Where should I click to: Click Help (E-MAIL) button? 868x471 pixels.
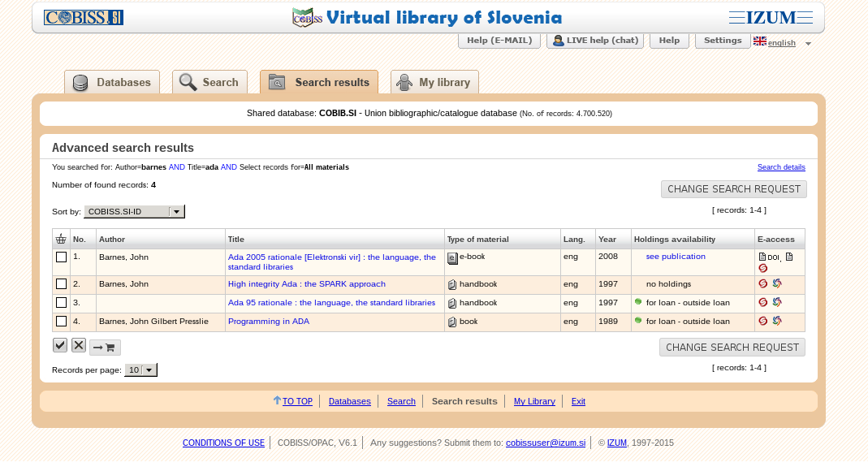(499, 41)
